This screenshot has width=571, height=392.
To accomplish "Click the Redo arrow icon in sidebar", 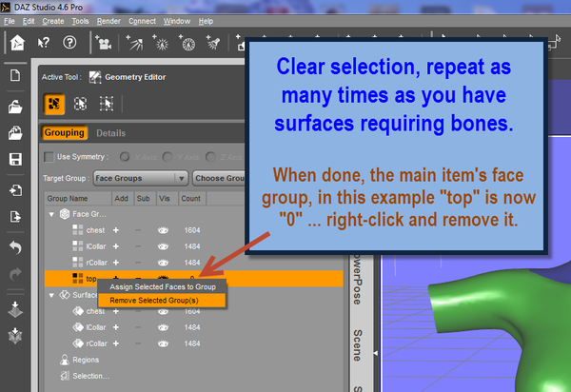I will pyautogui.click(x=15, y=274).
